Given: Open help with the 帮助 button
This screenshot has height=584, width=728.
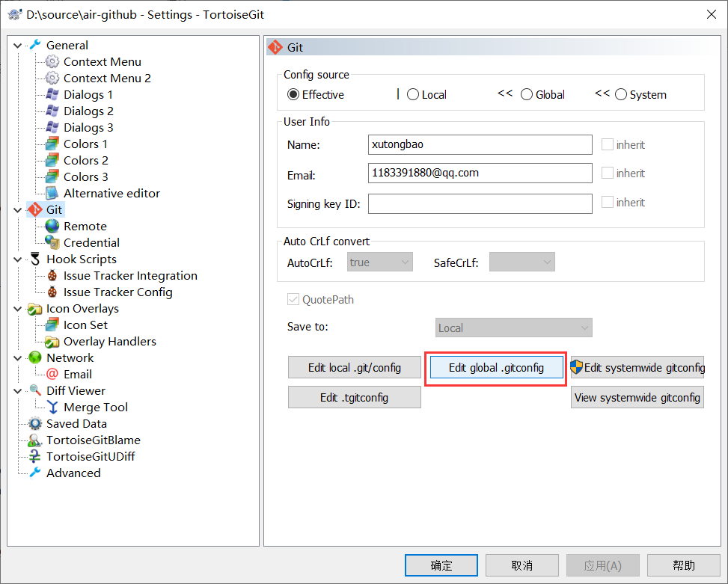Looking at the screenshot, I should click(683, 565).
